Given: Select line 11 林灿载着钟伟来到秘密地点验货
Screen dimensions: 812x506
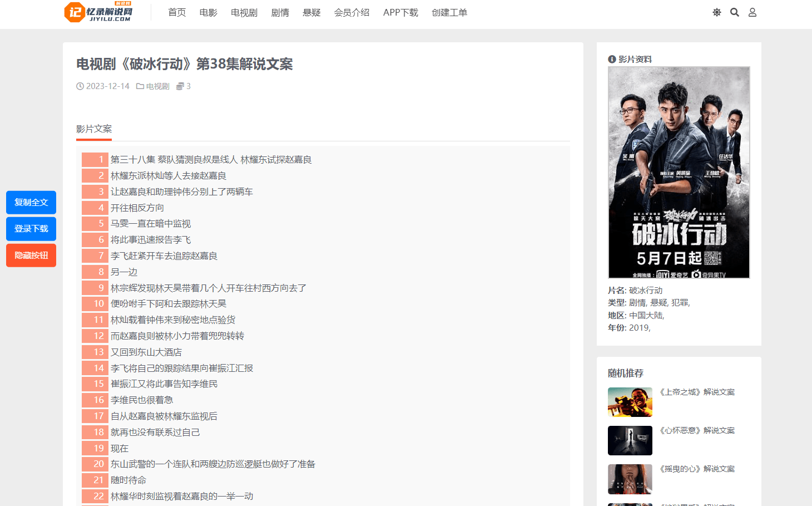Looking at the screenshot, I should tap(173, 320).
